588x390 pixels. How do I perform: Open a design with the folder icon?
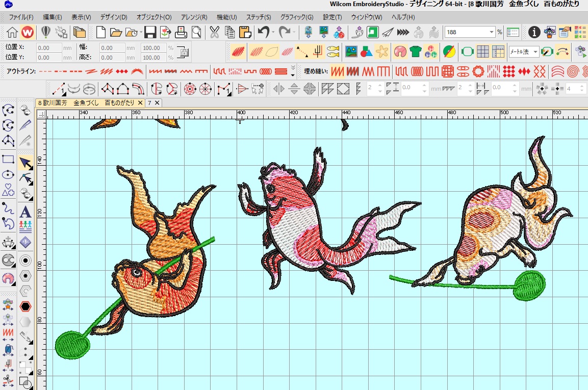tap(116, 32)
